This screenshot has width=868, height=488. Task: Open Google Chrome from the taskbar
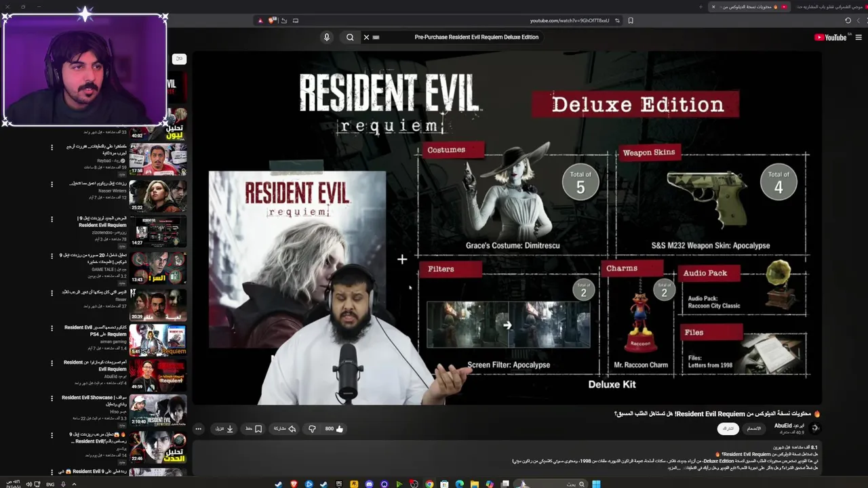429,484
